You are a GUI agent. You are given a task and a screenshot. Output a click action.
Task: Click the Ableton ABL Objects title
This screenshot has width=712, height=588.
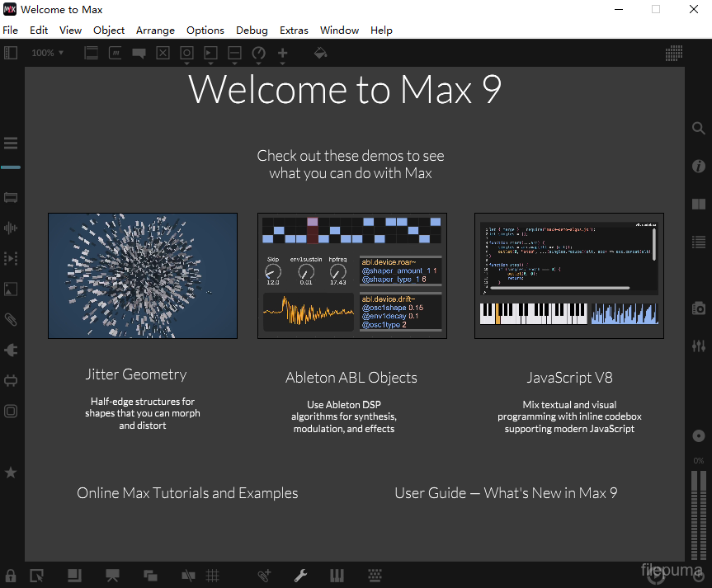click(x=351, y=378)
